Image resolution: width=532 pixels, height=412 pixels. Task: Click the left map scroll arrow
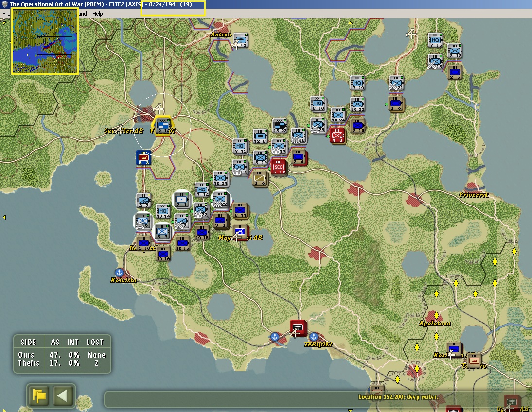pos(4,217)
